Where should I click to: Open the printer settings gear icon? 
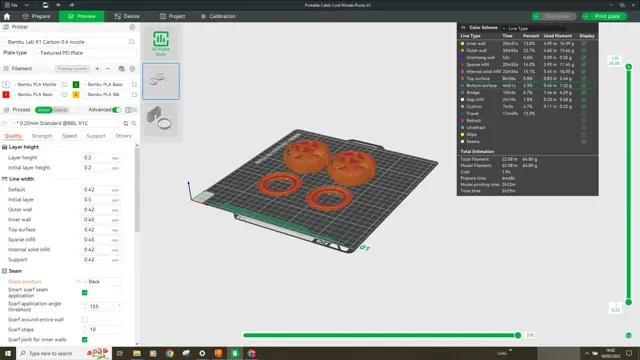(x=132, y=27)
